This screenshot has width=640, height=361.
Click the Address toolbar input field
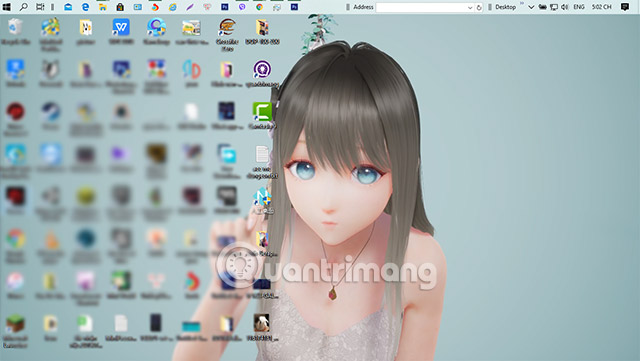click(421, 7)
